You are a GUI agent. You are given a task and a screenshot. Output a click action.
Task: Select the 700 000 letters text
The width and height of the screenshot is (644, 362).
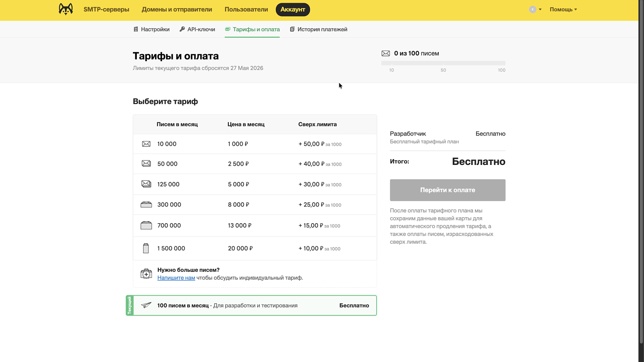coord(169,225)
